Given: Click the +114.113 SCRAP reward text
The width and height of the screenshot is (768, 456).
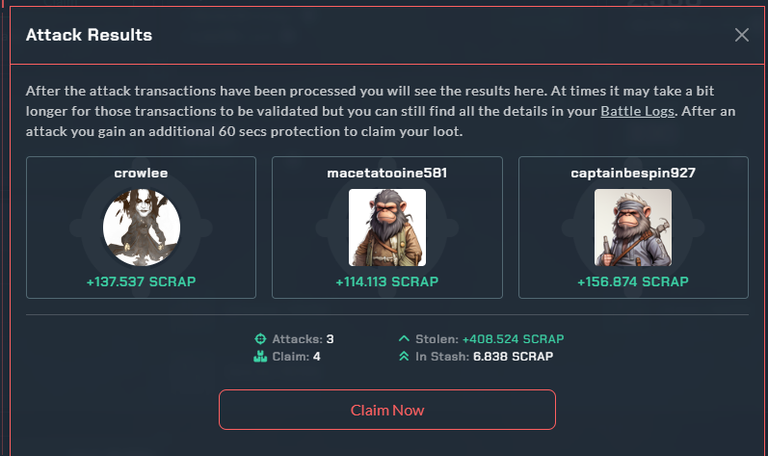Looking at the screenshot, I should (387, 282).
